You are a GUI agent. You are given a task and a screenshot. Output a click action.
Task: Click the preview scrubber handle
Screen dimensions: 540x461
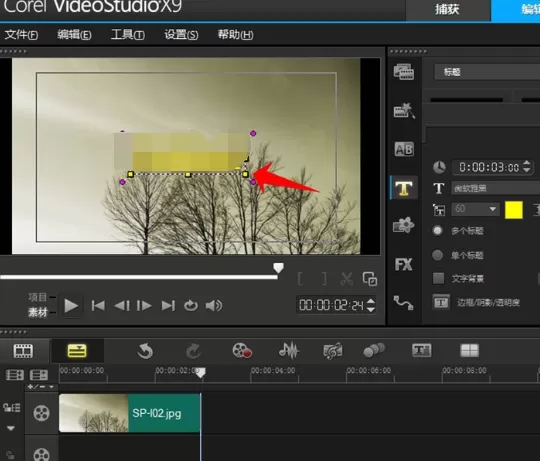(x=278, y=268)
